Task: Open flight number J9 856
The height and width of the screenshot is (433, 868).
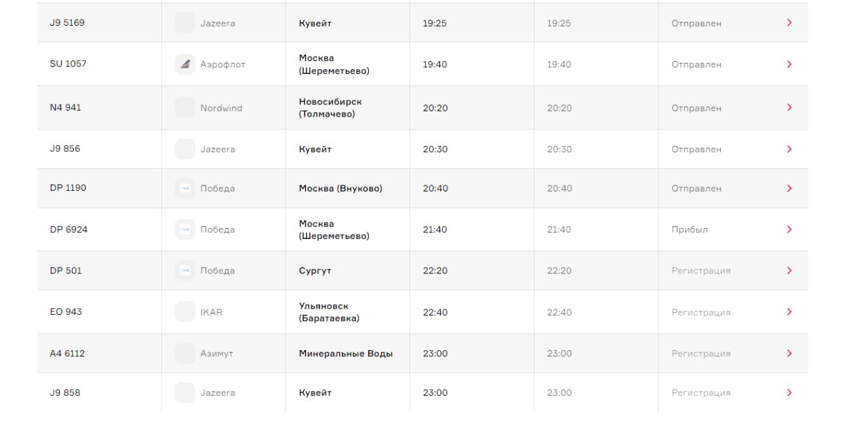Action: pos(65,149)
